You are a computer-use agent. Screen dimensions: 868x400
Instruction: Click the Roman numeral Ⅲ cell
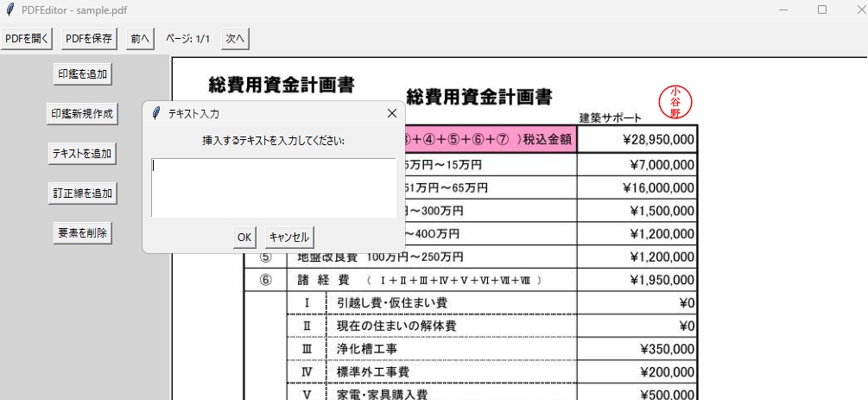point(307,349)
